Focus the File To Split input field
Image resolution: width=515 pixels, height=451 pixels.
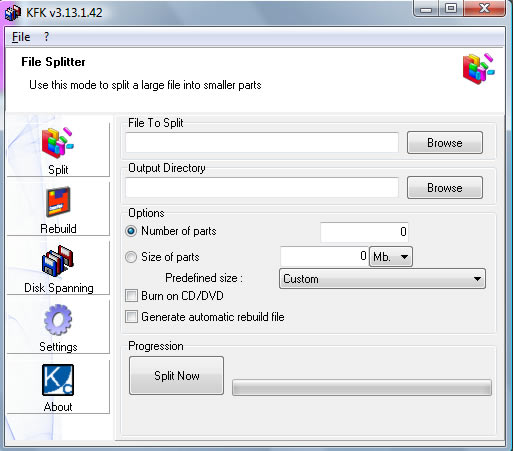[262, 142]
